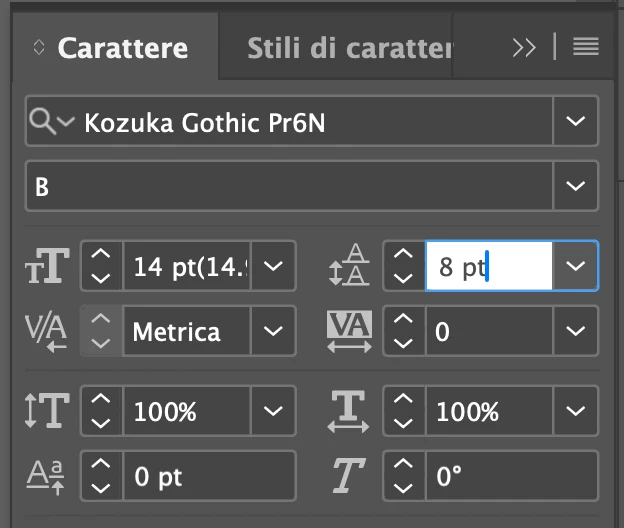Click the leading (interlinea) icon
This screenshot has height=528, width=624.
pos(349,268)
